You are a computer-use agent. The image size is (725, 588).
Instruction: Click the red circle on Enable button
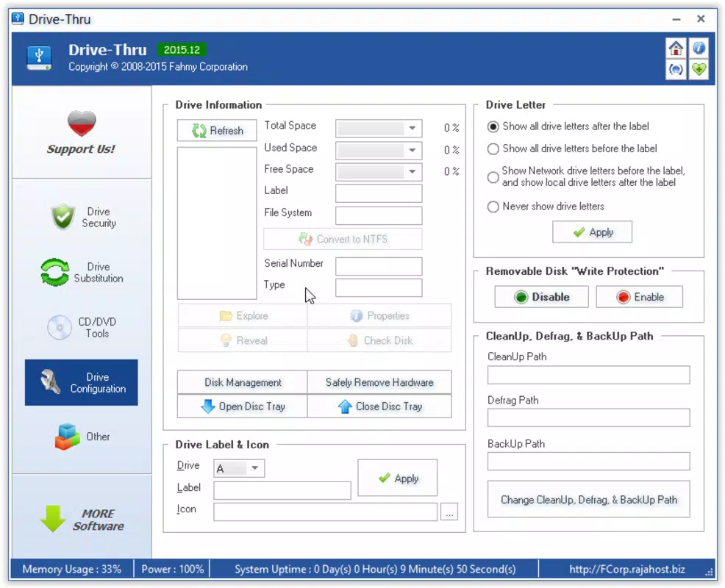[624, 297]
